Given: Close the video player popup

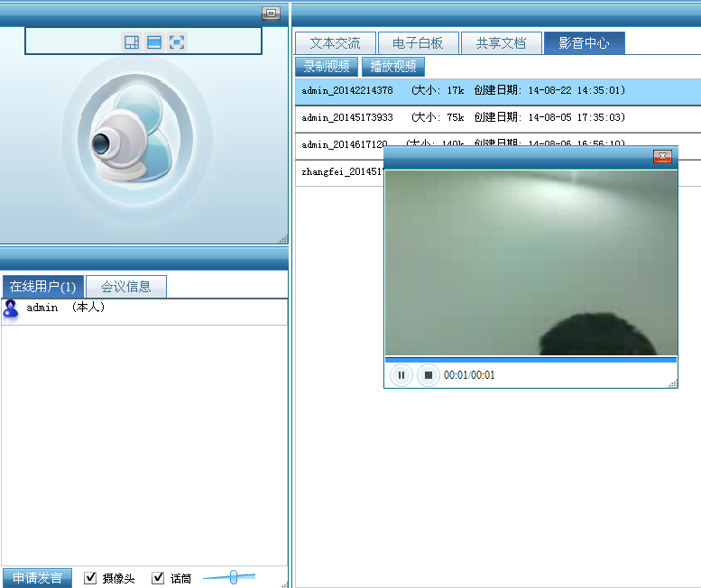Looking at the screenshot, I should pyautogui.click(x=662, y=156).
